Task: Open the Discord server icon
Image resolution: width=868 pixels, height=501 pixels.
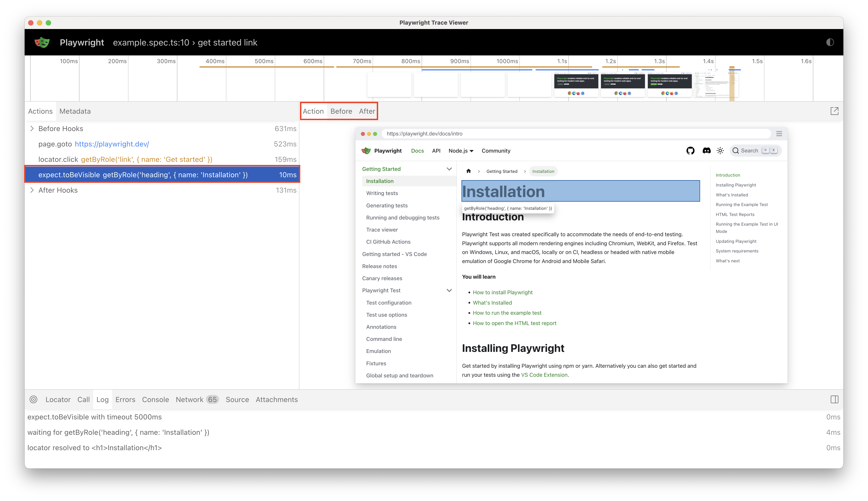Action: [x=706, y=151]
